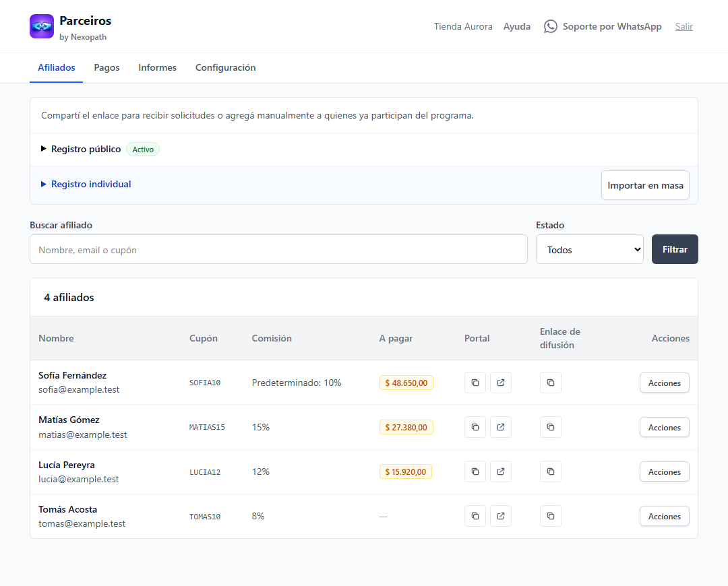Open the portal for Lucía Pereyra
Screen dimensions: 728x586
tap(500, 472)
